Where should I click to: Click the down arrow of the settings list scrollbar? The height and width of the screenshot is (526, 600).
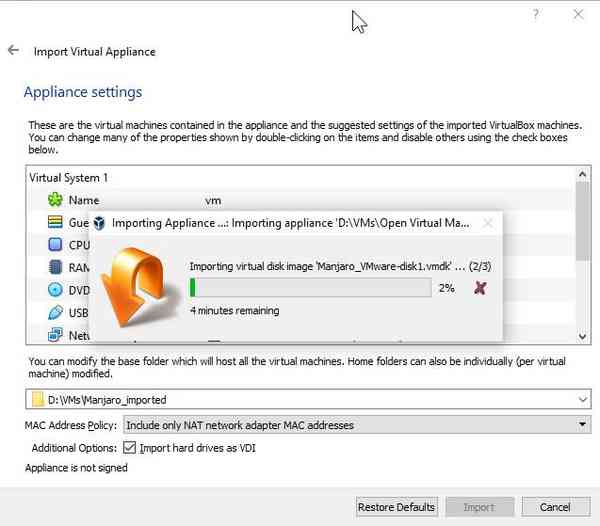pyautogui.click(x=582, y=337)
